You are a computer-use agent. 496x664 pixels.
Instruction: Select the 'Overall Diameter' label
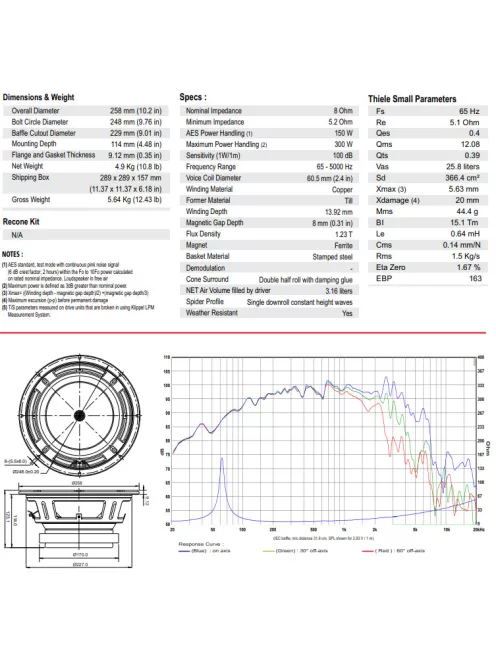pyautogui.click(x=35, y=111)
